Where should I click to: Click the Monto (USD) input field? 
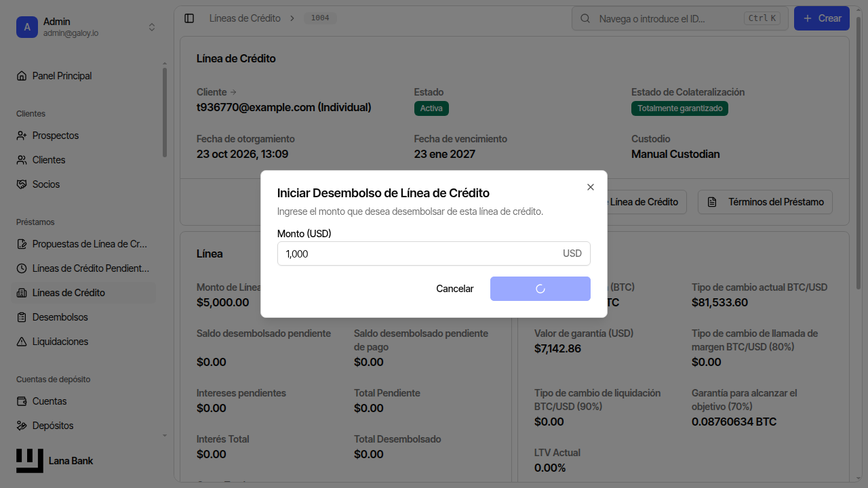coord(434,253)
